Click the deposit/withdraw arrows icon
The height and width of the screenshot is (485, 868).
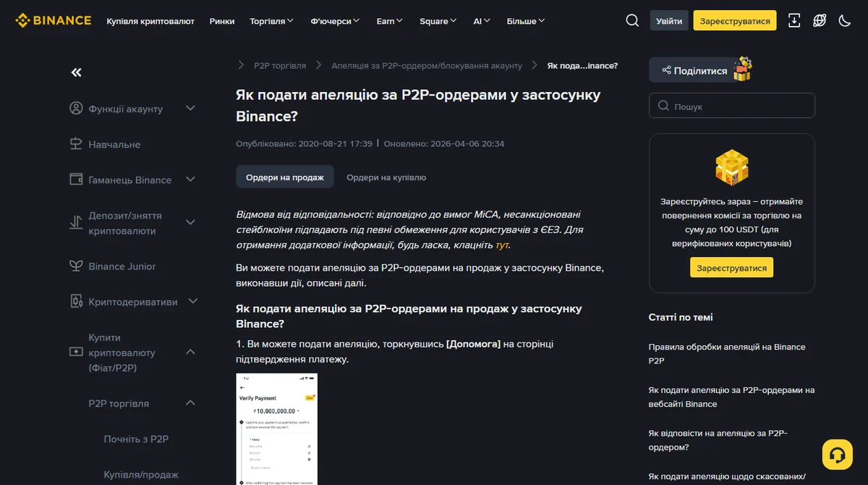[x=76, y=223]
